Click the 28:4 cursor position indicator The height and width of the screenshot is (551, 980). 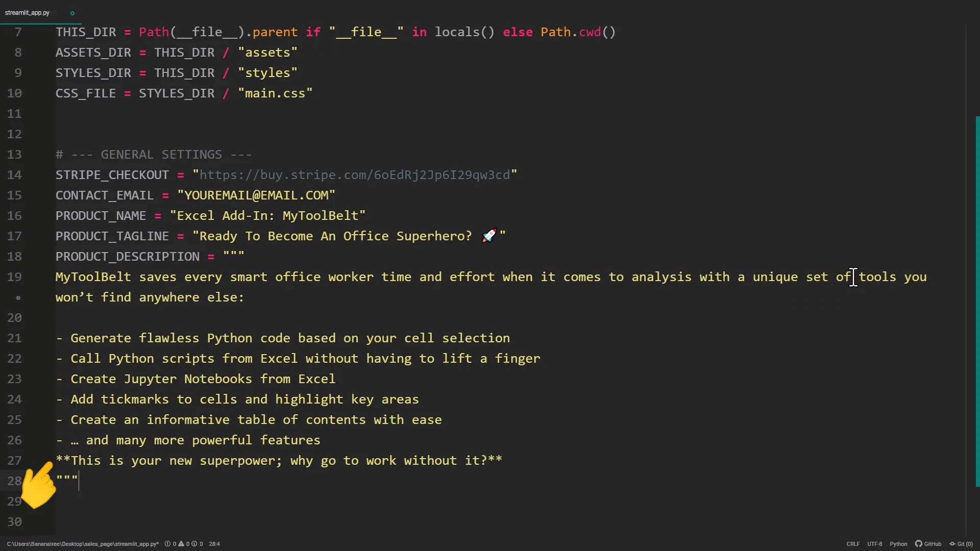pyautogui.click(x=214, y=544)
